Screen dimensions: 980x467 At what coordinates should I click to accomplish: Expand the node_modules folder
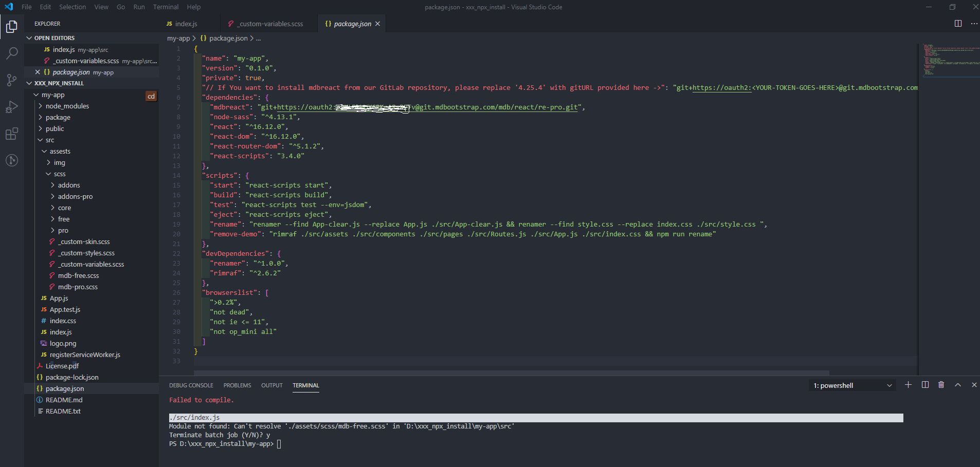[41, 106]
